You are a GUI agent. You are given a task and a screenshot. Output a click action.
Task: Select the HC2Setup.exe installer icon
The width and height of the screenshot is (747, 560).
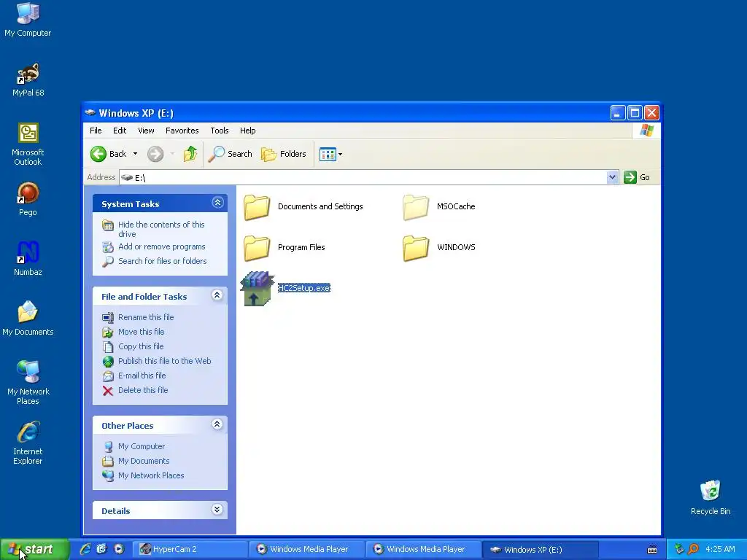click(x=257, y=289)
